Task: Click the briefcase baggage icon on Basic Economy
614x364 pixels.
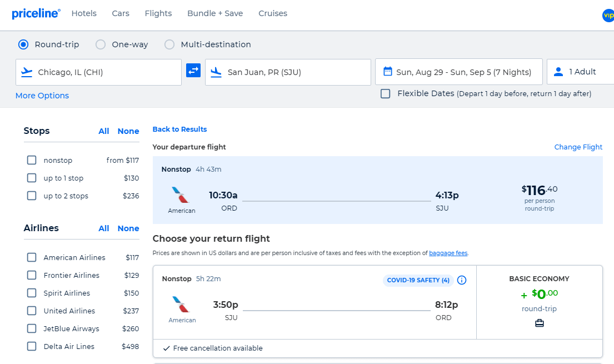Action: tap(539, 323)
